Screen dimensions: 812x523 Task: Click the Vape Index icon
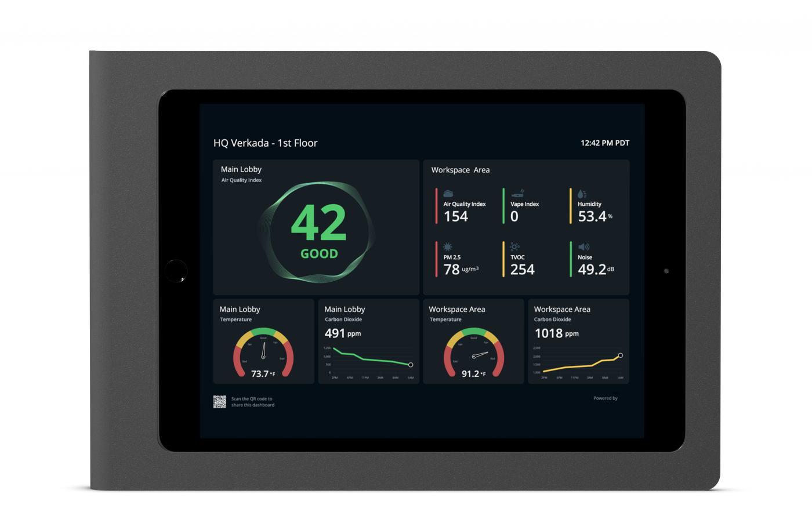click(x=517, y=193)
